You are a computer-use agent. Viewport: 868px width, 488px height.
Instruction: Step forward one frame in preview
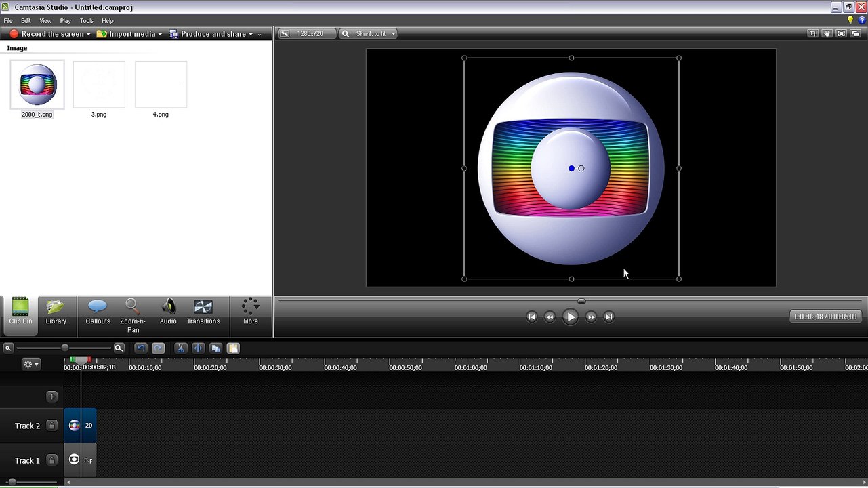click(x=591, y=317)
